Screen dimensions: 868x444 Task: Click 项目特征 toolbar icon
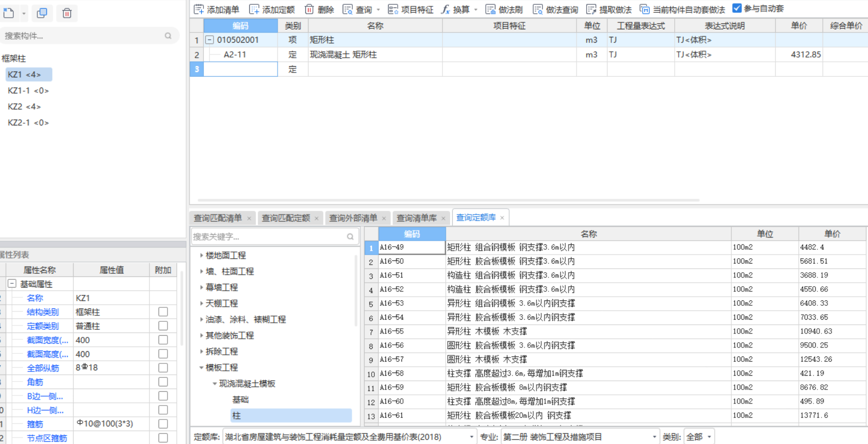(393, 9)
